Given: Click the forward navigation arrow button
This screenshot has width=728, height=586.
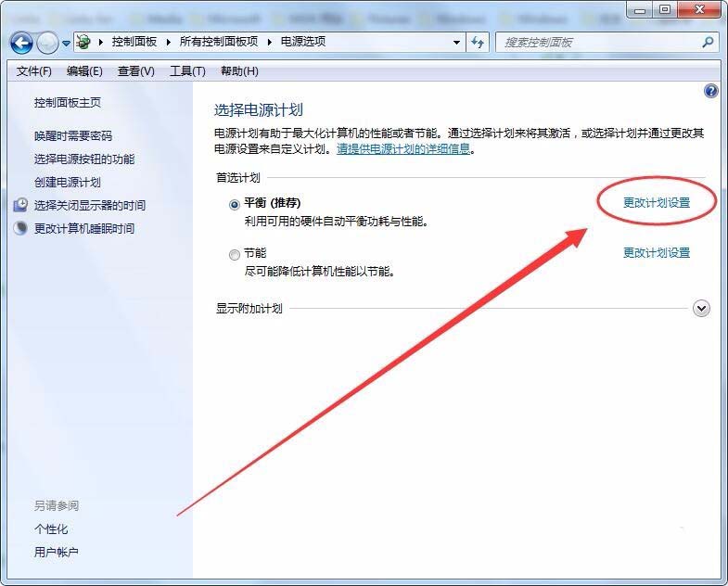Looking at the screenshot, I should pos(46,42).
